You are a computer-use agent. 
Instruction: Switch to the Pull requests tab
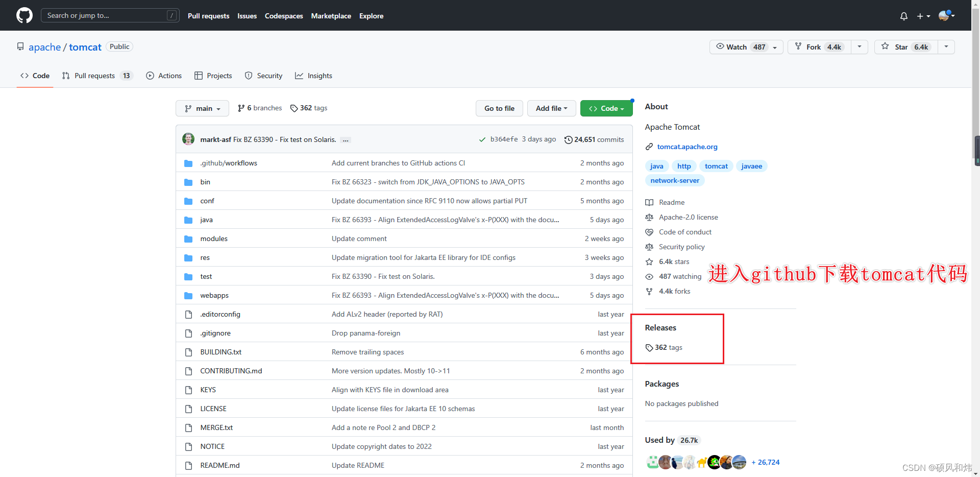click(97, 76)
